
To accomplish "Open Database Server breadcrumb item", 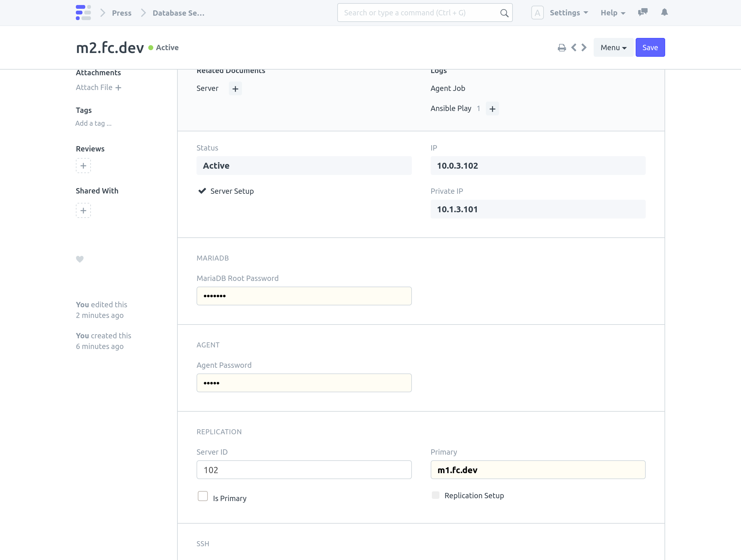I will click(x=178, y=13).
